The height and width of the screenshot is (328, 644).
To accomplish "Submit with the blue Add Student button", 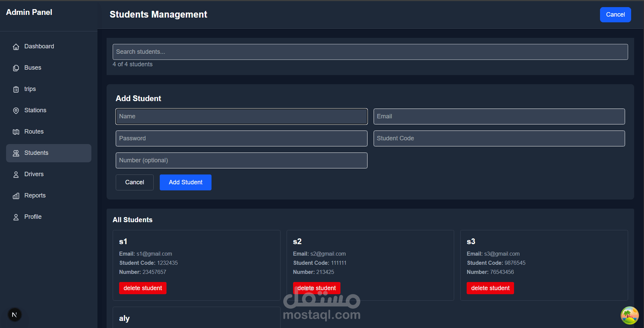I will (185, 182).
